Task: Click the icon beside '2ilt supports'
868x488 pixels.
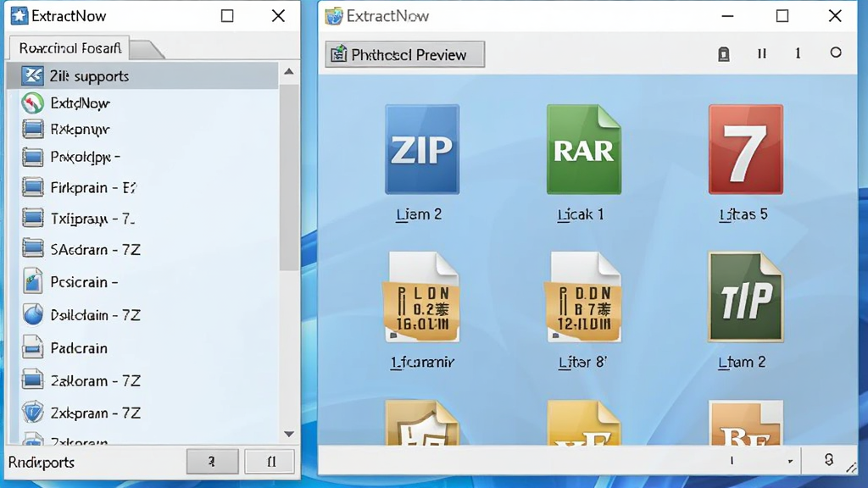Action: coord(32,75)
